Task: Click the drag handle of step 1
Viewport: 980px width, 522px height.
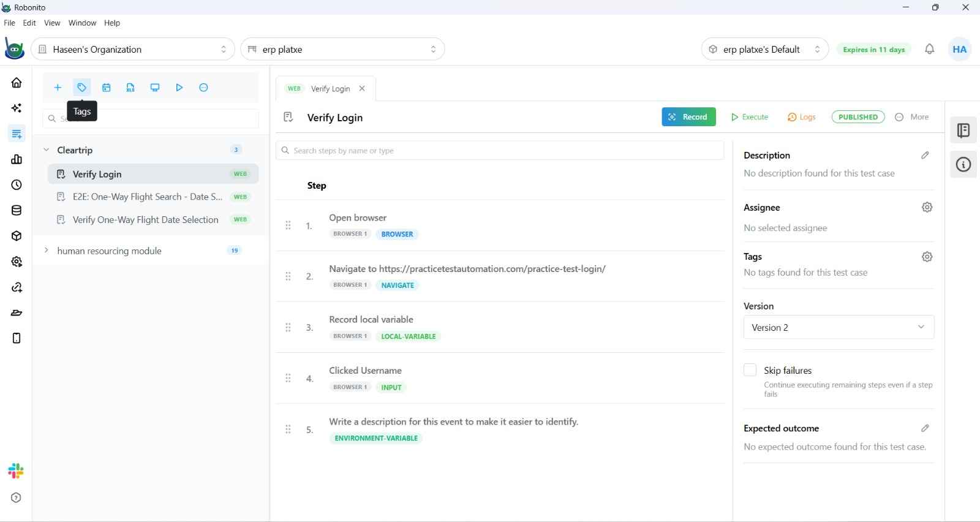Action: click(288, 225)
